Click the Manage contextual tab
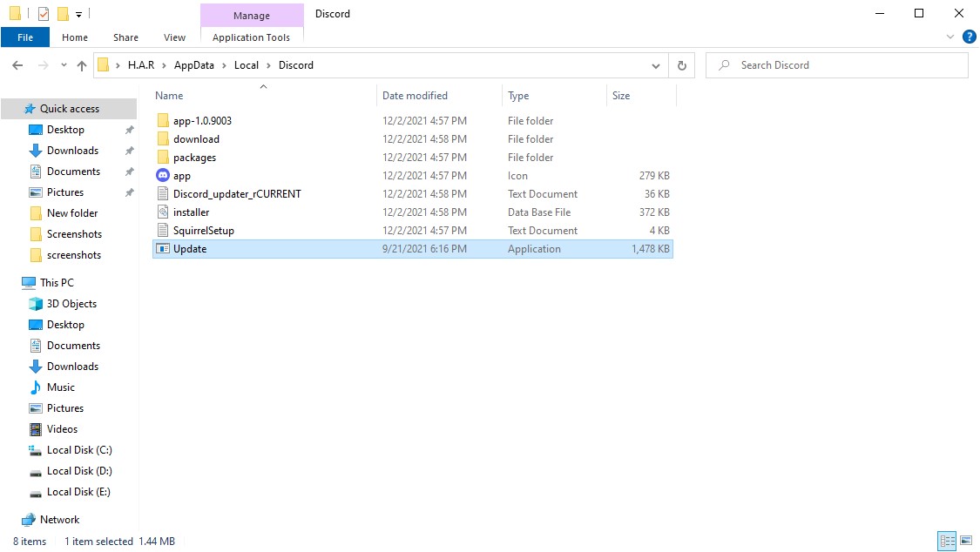980x552 pixels. point(252,15)
